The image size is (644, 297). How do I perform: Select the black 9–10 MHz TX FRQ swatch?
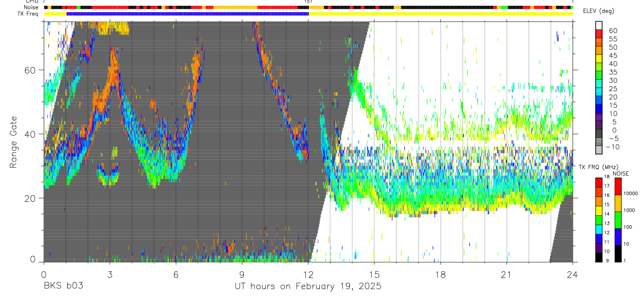[599, 257]
